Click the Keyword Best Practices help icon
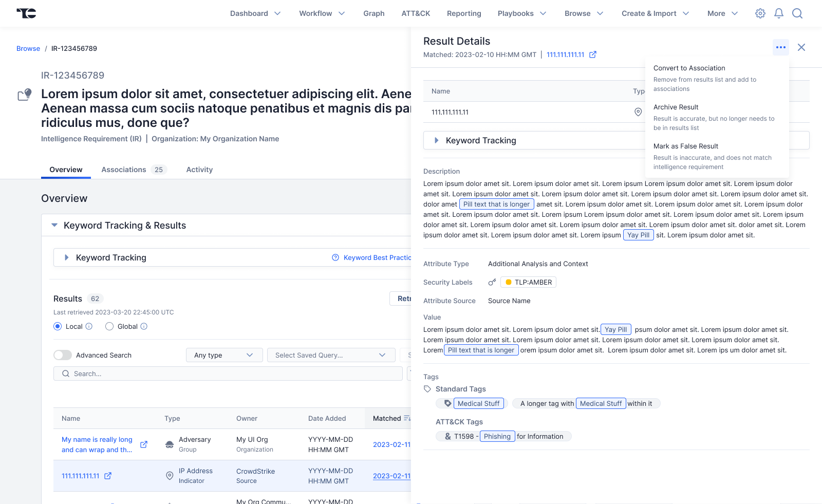Screen dimensions: 822x504 pyautogui.click(x=335, y=257)
